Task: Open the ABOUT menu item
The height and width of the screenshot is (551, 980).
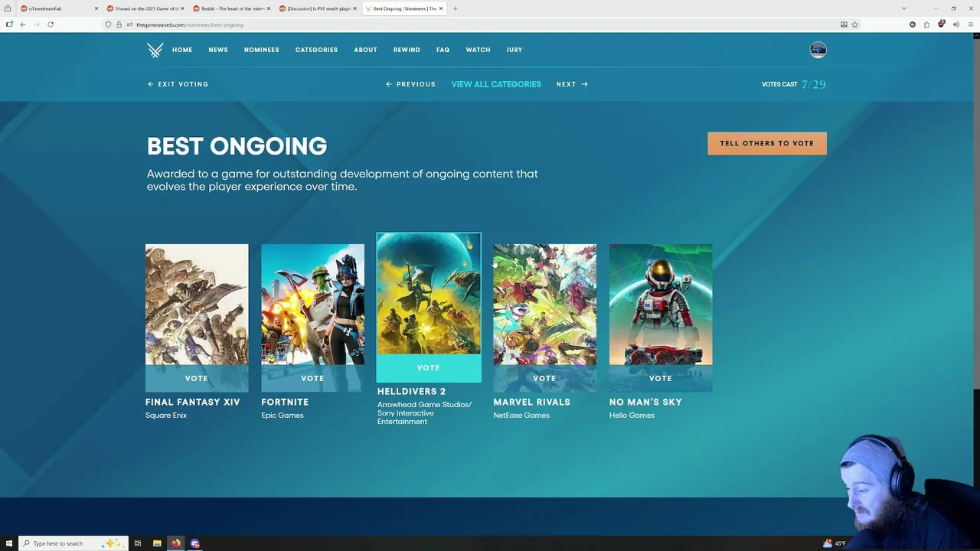Action: [x=365, y=50]
